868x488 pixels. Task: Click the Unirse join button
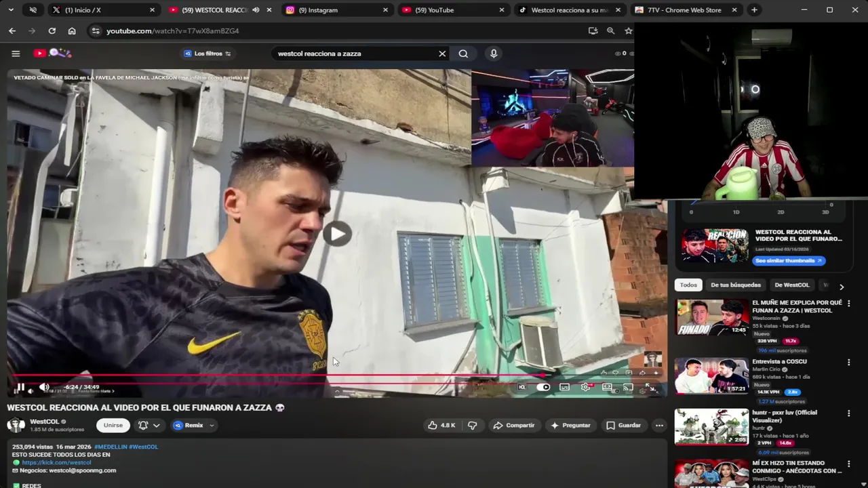113,425
